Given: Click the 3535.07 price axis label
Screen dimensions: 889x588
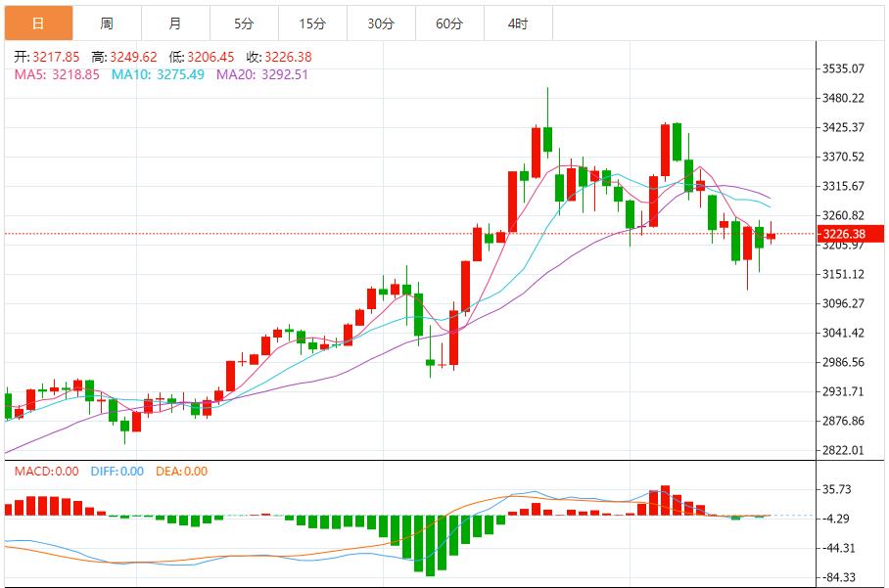Looking at the screenshot, I should [844, 69].
